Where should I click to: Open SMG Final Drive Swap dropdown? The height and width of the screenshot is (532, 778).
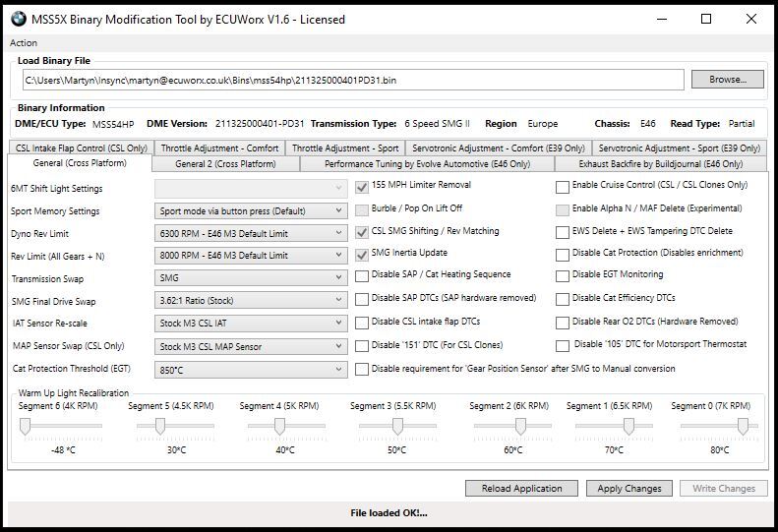[252, 301]
